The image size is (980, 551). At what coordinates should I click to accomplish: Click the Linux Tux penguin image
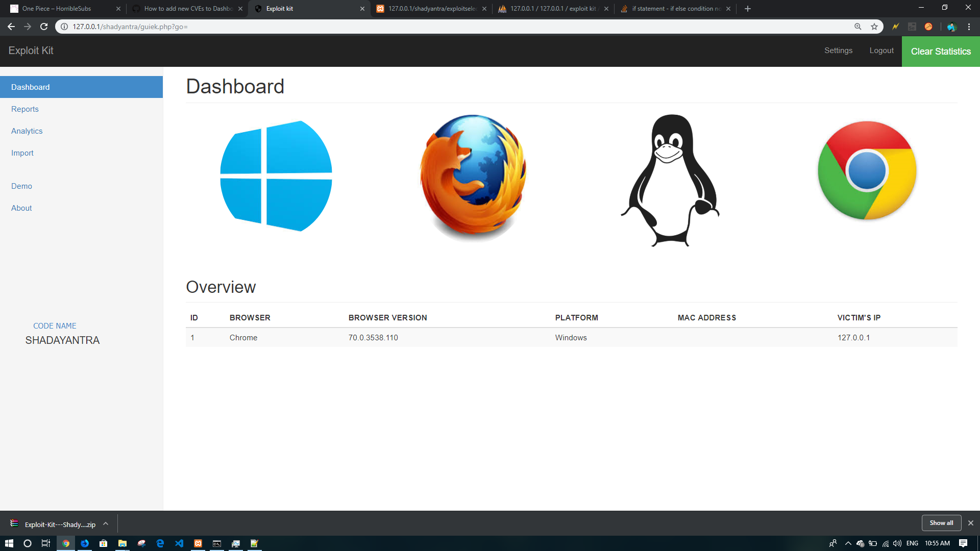670,180
